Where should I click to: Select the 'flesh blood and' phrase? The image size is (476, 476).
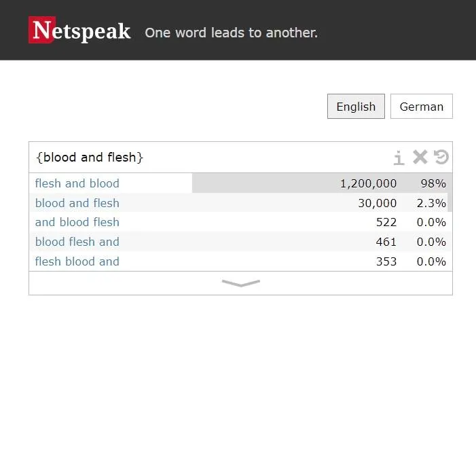[x=77, y=261]
